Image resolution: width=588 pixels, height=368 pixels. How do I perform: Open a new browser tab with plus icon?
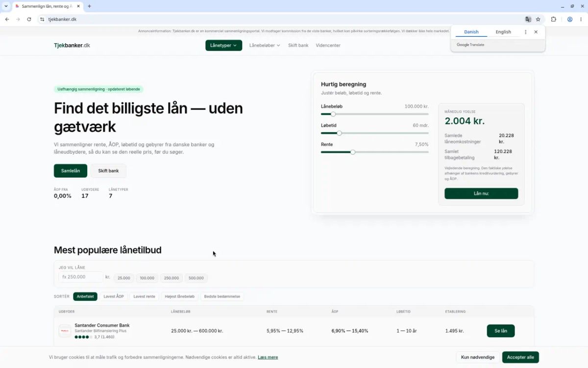(89, 6)
